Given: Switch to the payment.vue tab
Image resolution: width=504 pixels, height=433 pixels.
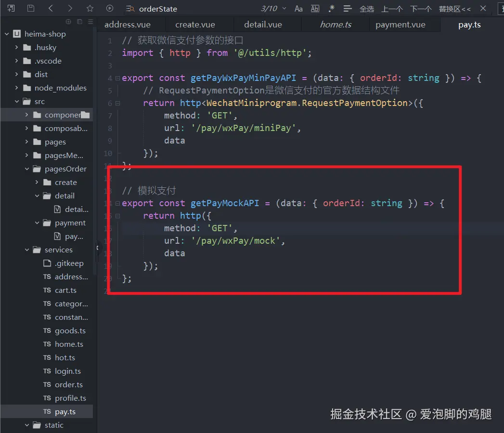Looking at the screenshot, I should point(400,25).
